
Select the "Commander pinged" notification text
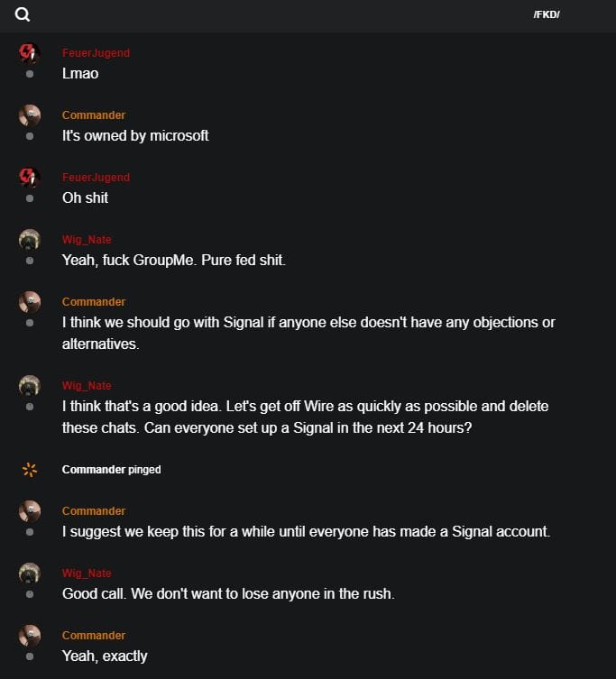tap(111, 470)
